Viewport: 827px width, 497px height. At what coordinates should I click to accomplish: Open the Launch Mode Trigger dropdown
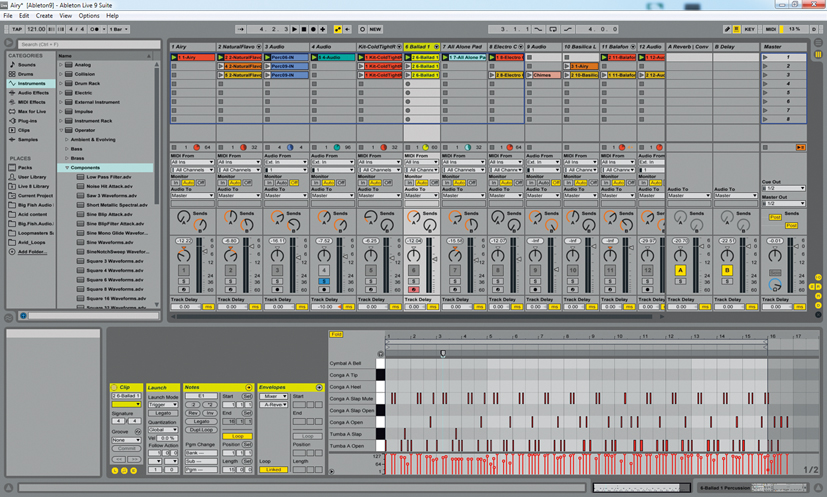pyautogui.click(x=163, y=405)
